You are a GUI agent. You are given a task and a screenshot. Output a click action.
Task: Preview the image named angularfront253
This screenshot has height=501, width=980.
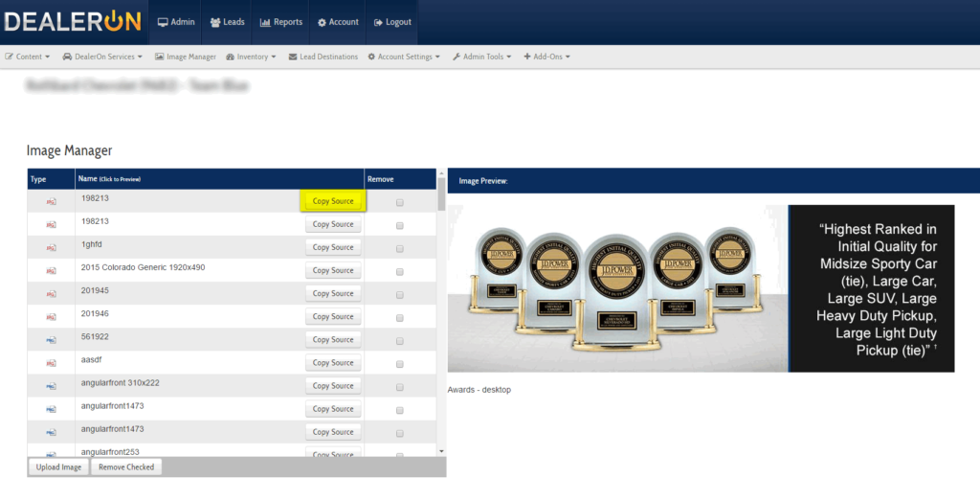click(110, 452)
